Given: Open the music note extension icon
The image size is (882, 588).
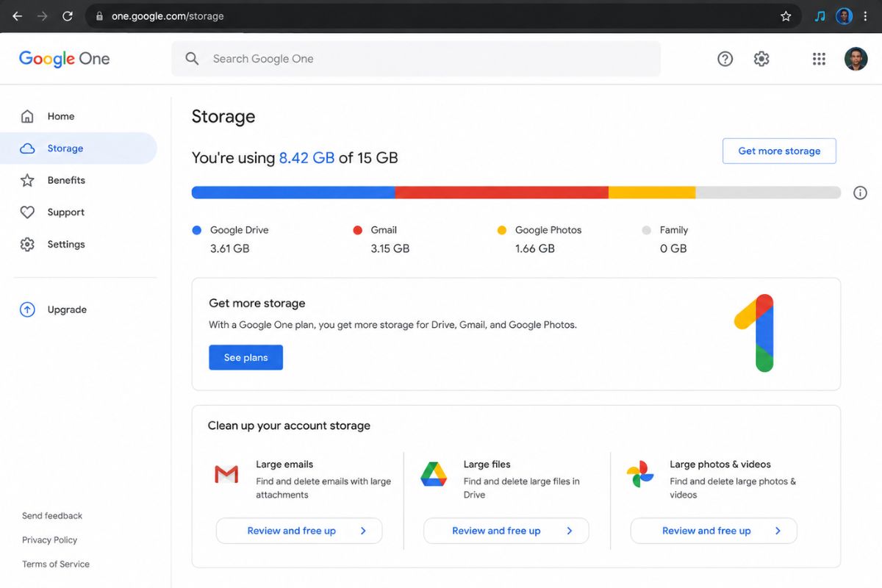Looking at the screenshot, I should (x=820, y=16).
